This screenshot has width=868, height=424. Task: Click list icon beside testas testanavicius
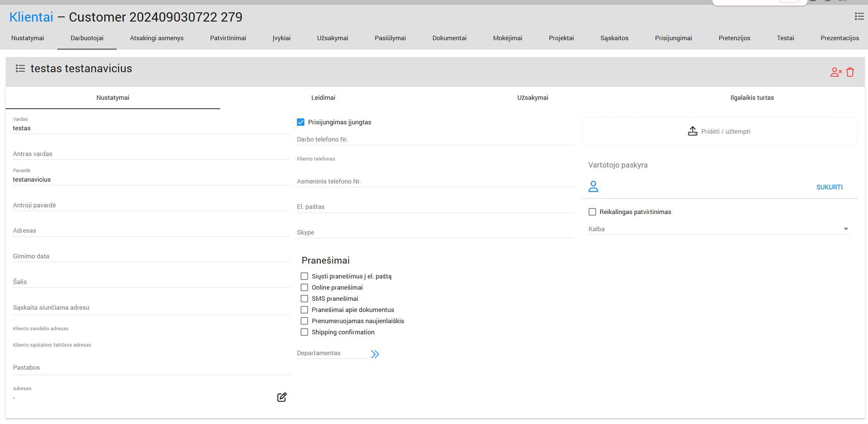tap(20, 68)
